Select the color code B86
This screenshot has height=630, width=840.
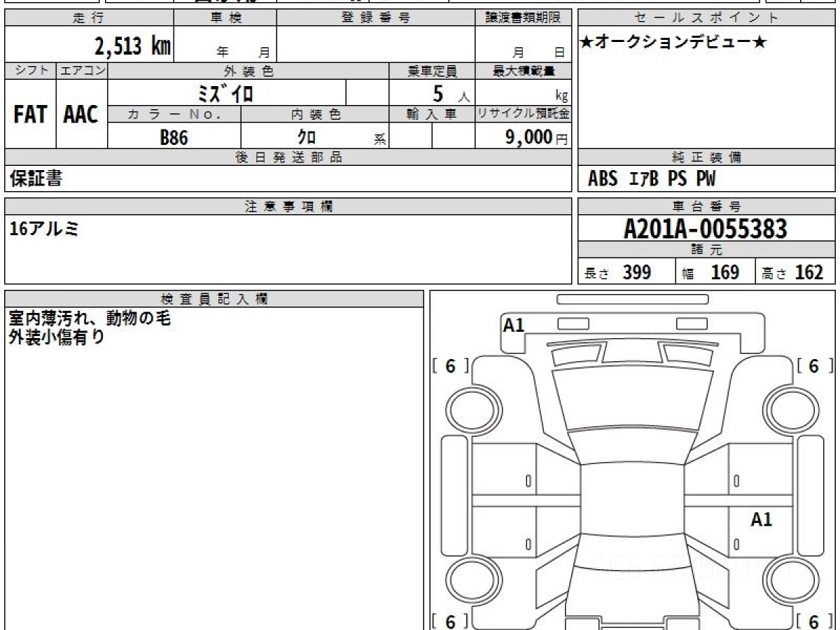[174, 137]
